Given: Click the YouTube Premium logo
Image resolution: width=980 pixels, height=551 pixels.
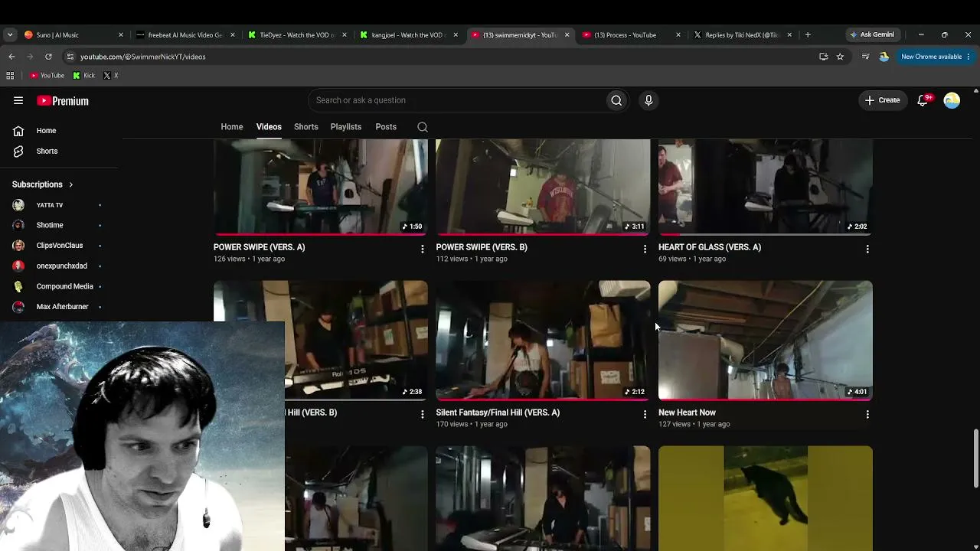Looking at the screenshot, I should pos(63,100).
